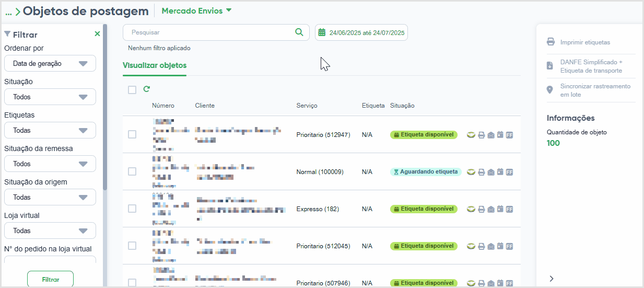The height and width of the screenshot is (288, 644).
Task: Open the Etiquetas 'Todas' dropdown
Action: coord(50,130)
